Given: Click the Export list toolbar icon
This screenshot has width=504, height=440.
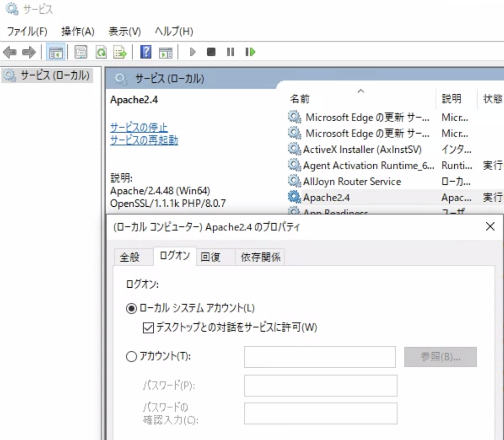Looking at the screenshot, I should (x=120, y=52).
